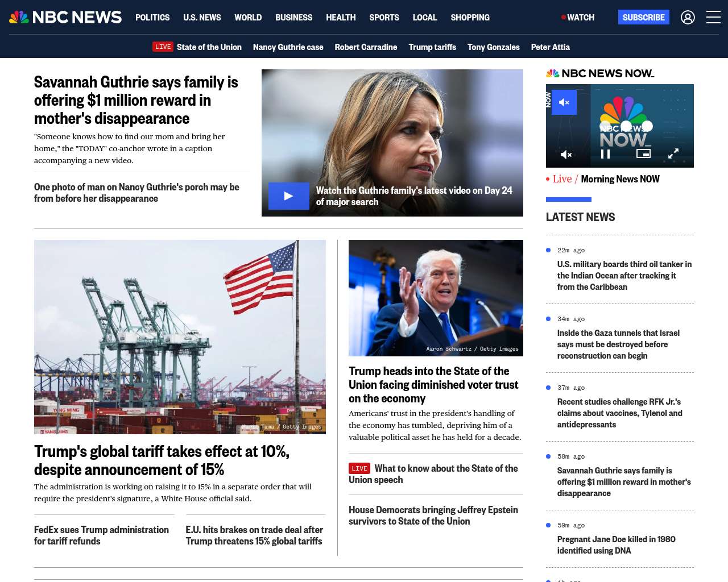Play the Guthrie family video

point(288,196)
